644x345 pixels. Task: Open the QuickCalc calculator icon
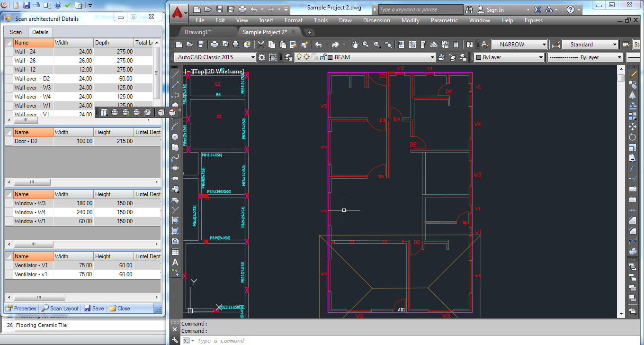click(x=456, y=45)
